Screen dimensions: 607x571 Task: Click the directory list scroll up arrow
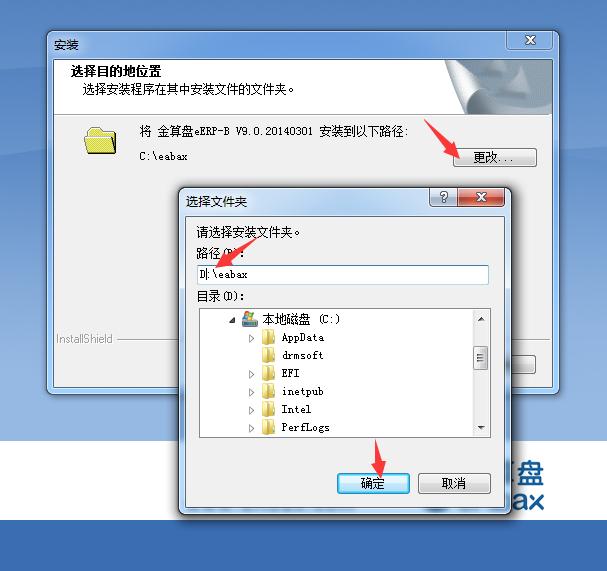481,319
